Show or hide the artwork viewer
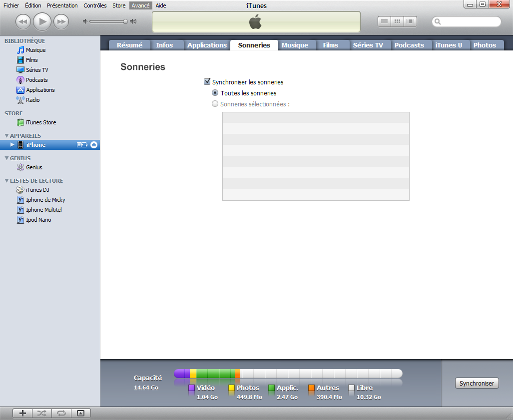The width and height of the screenshot is (513, 420). click(x=80, y=413)
